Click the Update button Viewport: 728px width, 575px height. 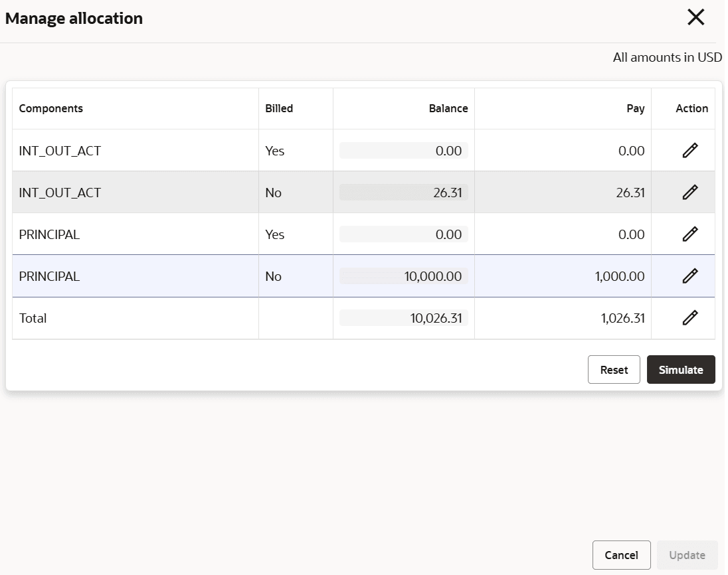(x=687, y=555)
